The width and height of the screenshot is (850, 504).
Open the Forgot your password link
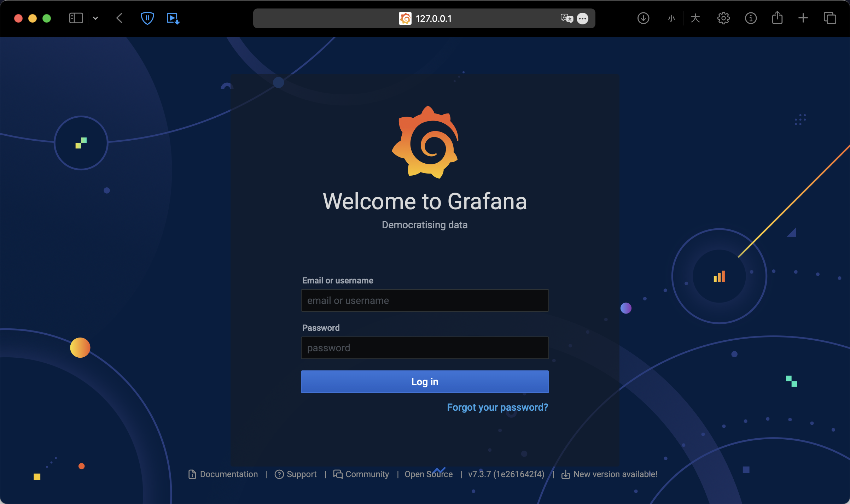click(x=497, y=407)
